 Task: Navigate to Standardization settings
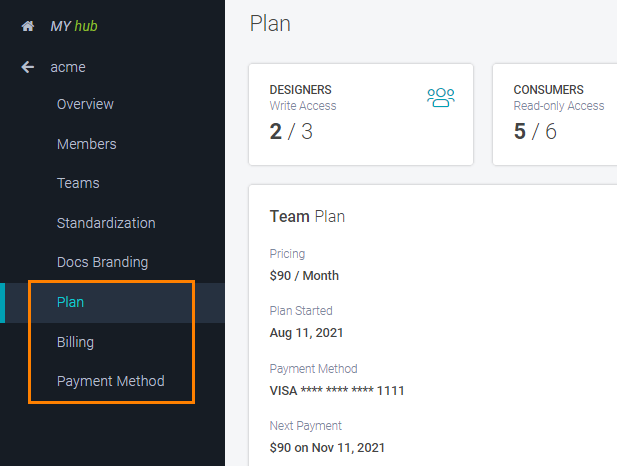click(x=106, y=223)
